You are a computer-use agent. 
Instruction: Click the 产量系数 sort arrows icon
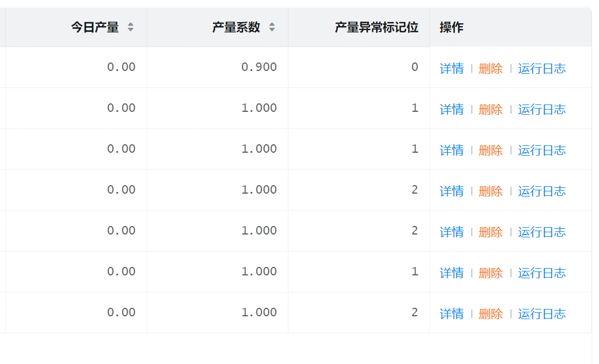[x=272, y=27]
